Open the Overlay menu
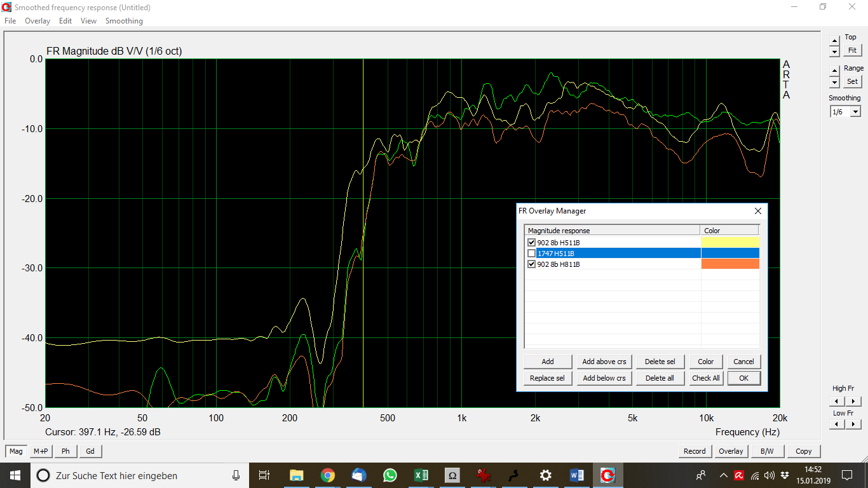Image resolution: width=868 pixels, height=488 pixels. [37, 21]
